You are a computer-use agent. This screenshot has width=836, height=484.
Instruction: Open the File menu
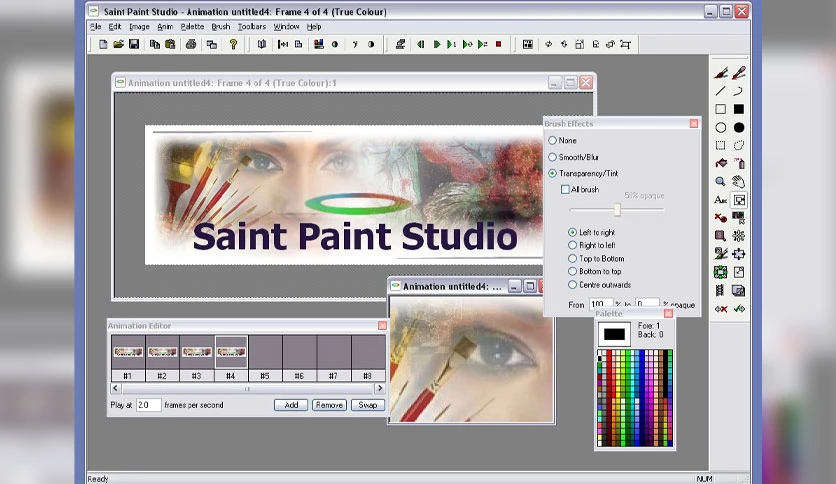click(95, 27)
